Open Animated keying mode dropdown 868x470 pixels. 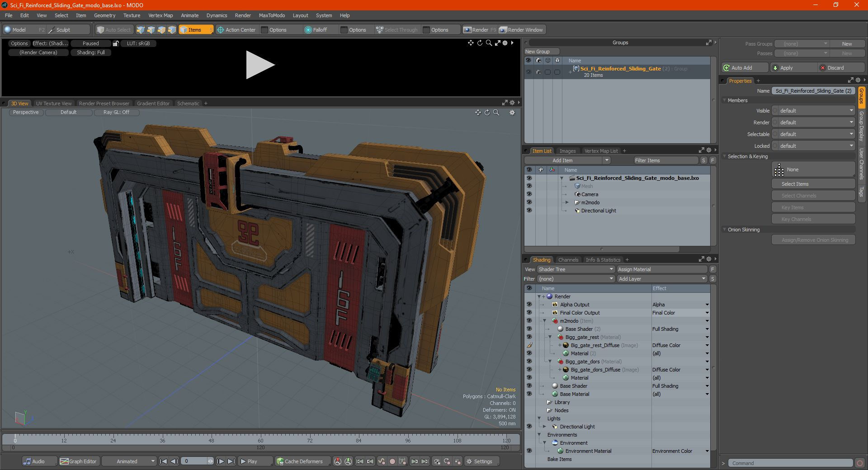(129, 461)
